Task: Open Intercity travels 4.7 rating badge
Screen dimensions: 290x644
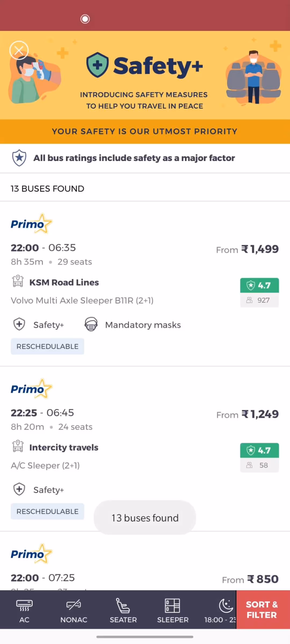Action: (x=259, y=458)
